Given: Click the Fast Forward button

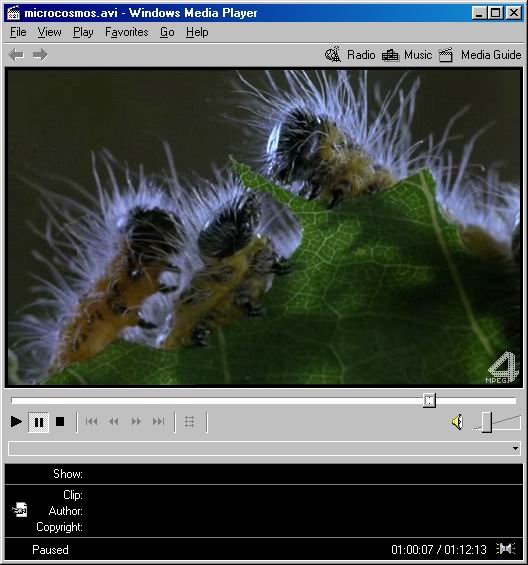Looking at the screenshot, I should (x=136, y=421).
